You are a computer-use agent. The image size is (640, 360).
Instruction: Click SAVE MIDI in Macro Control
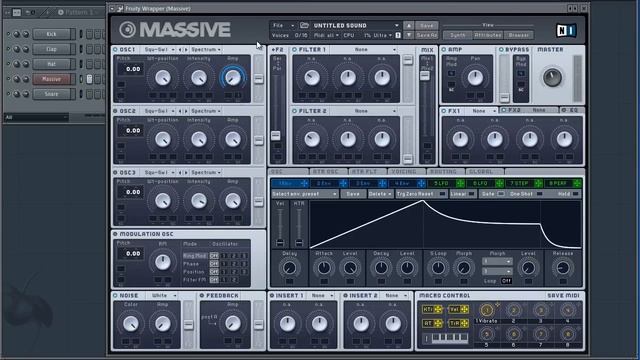pos(563,295)
